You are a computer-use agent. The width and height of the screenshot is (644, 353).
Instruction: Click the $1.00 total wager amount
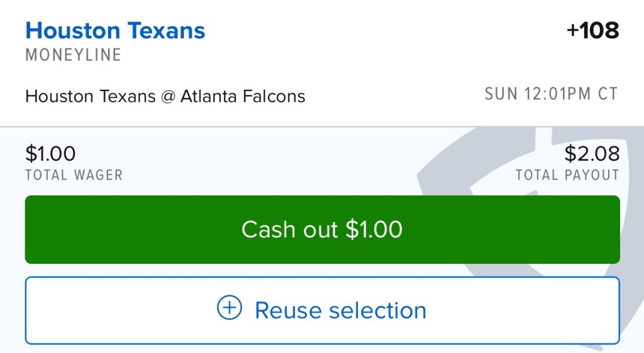point(50,153)
